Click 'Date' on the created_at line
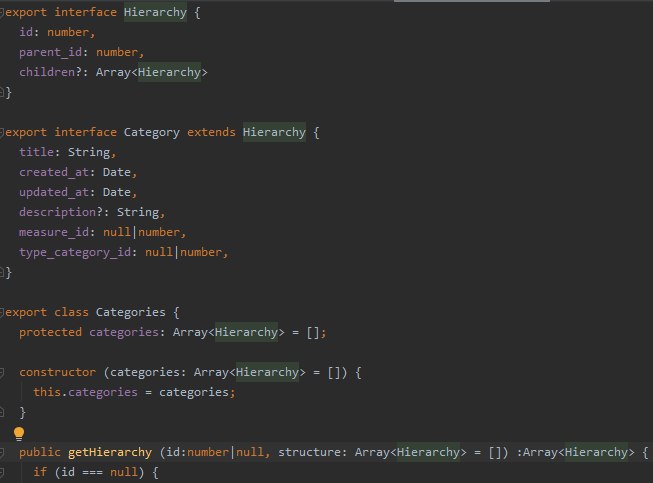 tap(117, 172)
